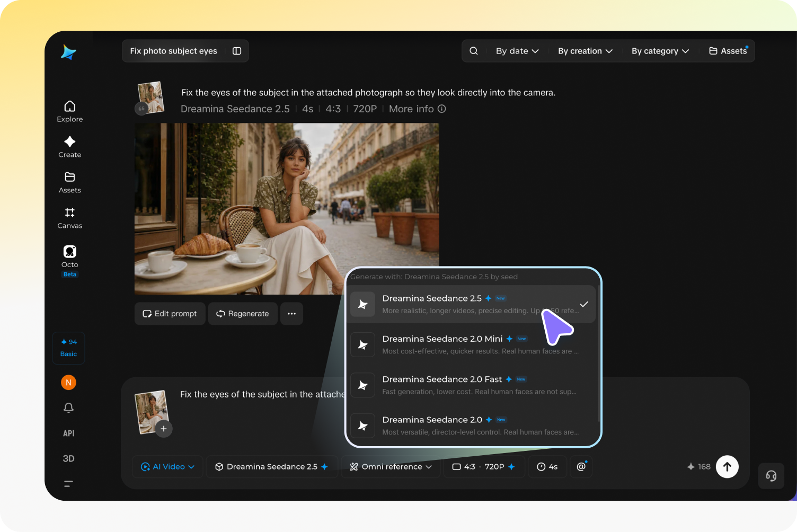Open the Canvas section
797x532 pixels.
69,218
